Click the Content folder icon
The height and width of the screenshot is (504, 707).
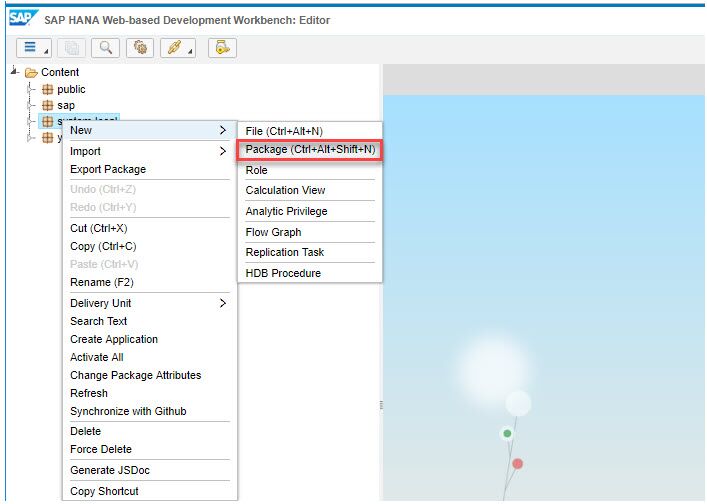click(x=31, y=73)
